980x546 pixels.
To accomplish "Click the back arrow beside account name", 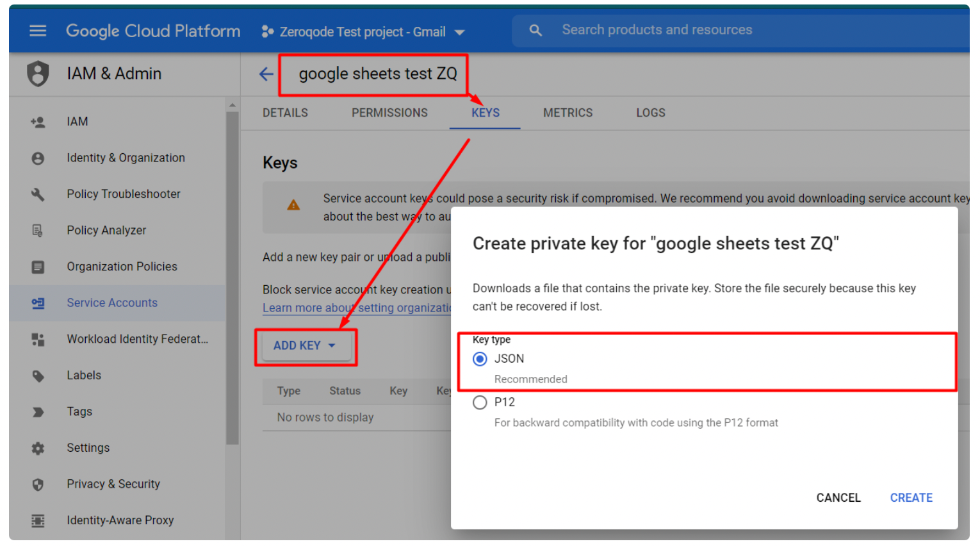I will (266, 74).
